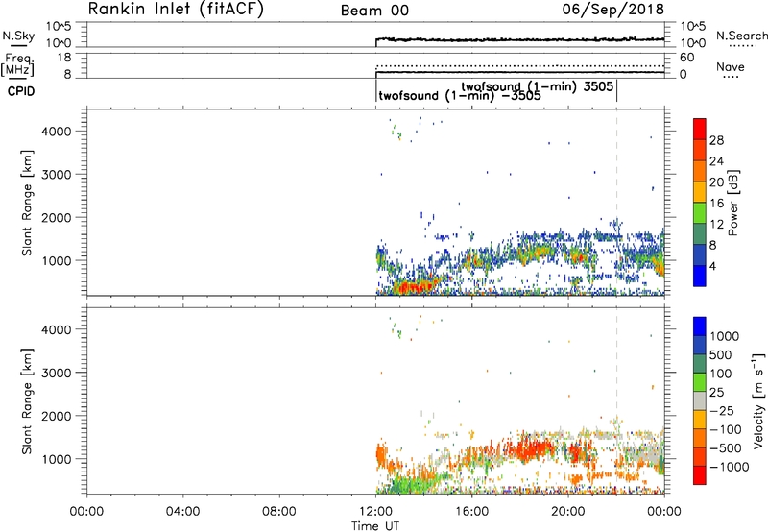Click the red bottom segment of Velocity colorbar
Screen dimensions: 768x532
point(700,475)
